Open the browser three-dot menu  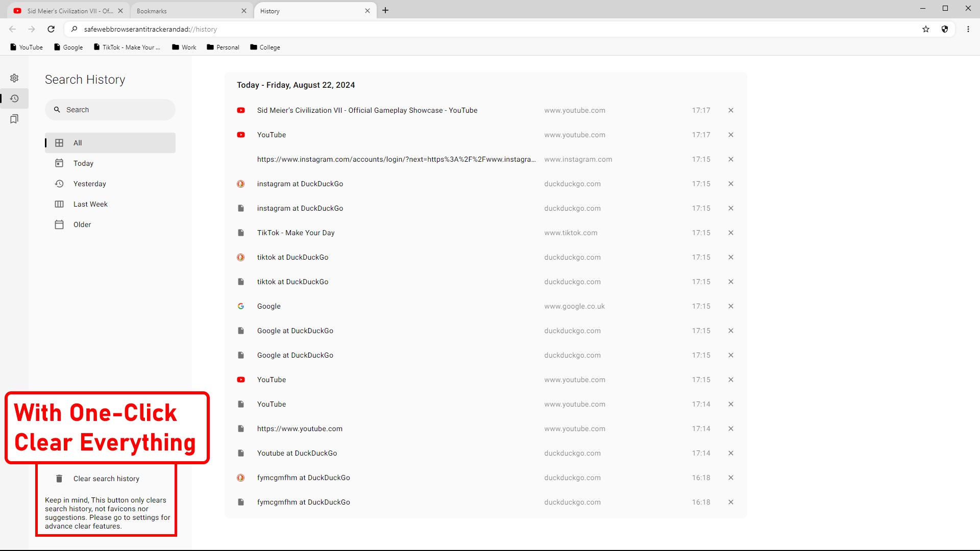[x=968, y=29]
